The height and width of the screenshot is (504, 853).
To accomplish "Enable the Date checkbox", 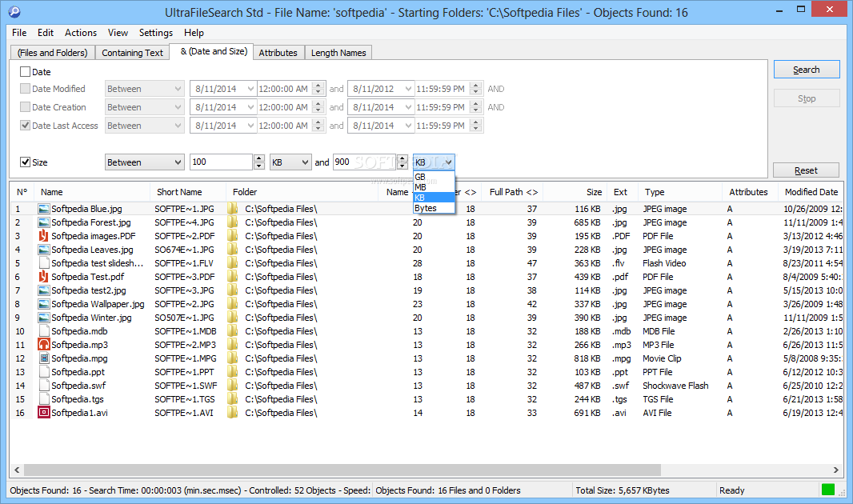I will tap(25, 72).
